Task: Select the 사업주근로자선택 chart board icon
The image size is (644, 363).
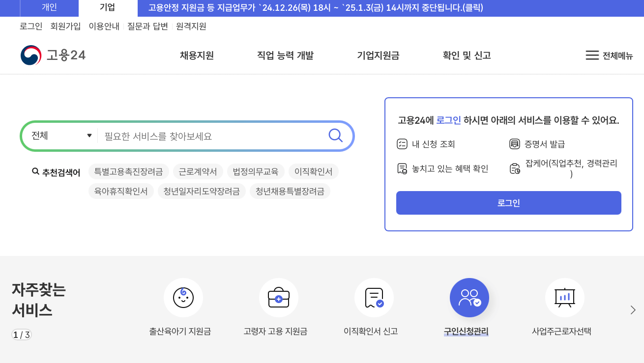Action: pos(564,297)
